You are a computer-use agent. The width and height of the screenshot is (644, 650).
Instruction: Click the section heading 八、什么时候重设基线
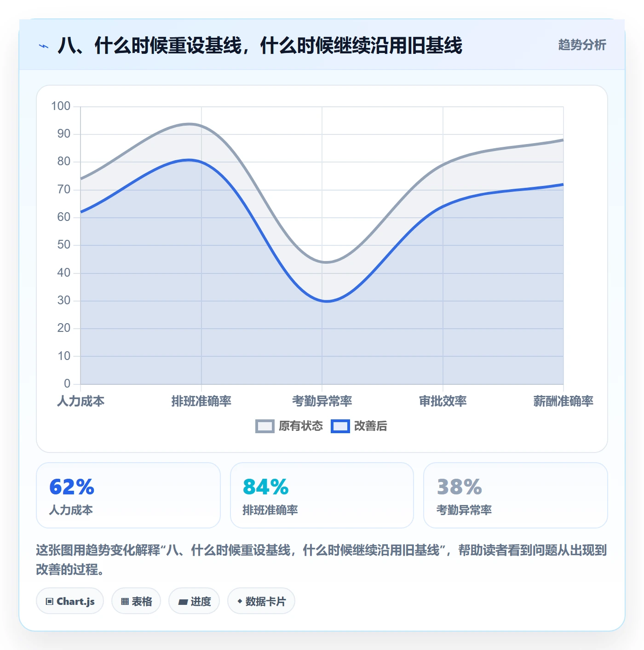(260, 46)
